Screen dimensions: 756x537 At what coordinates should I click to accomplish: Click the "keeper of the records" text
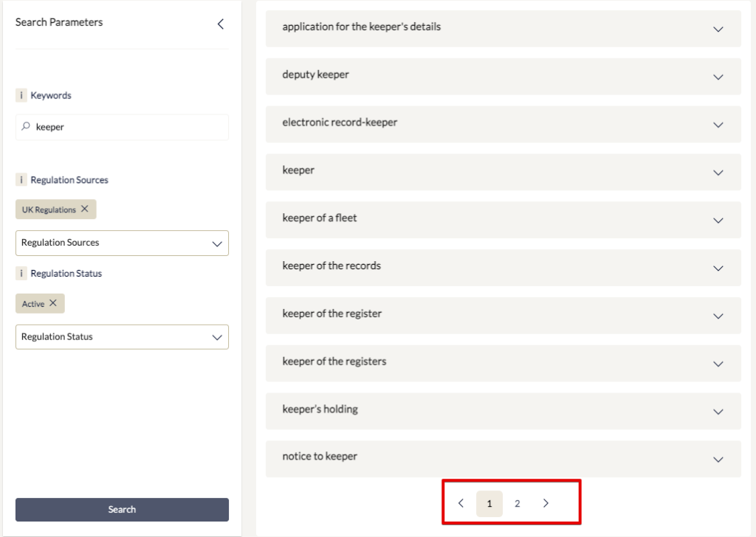click(331, 266)
